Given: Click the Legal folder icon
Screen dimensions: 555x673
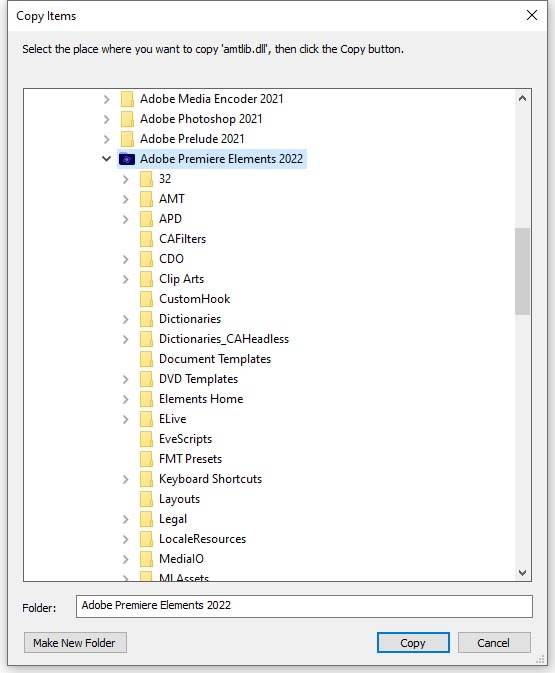Looking at the screenshot, I should coord(146,519).
